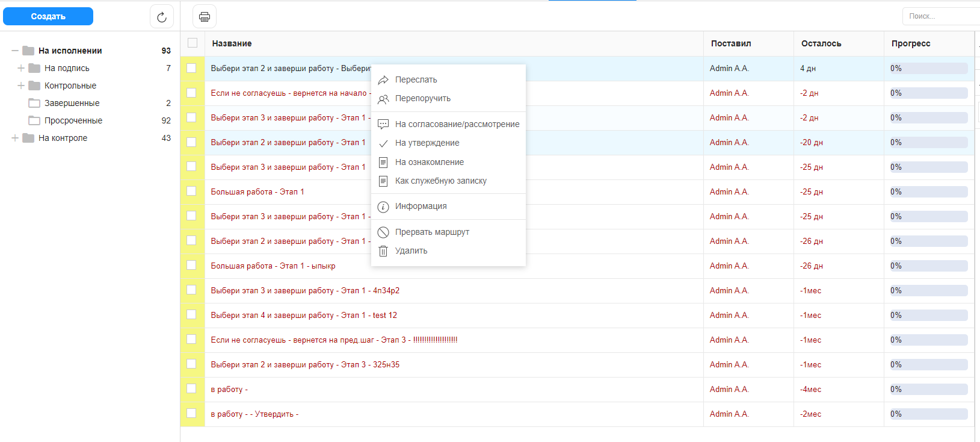Check the row в работу - - Утвердить -

tap(191, 413)
